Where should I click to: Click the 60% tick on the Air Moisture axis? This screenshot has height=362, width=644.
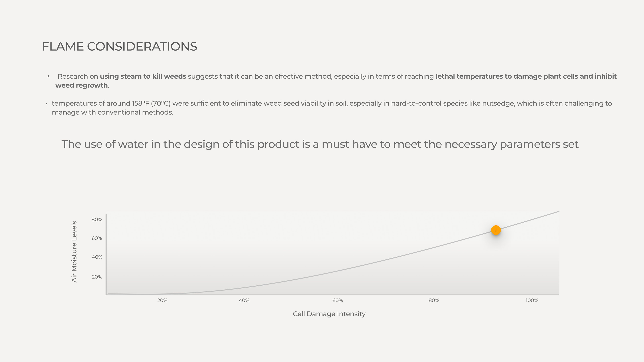tap(97, 238)
